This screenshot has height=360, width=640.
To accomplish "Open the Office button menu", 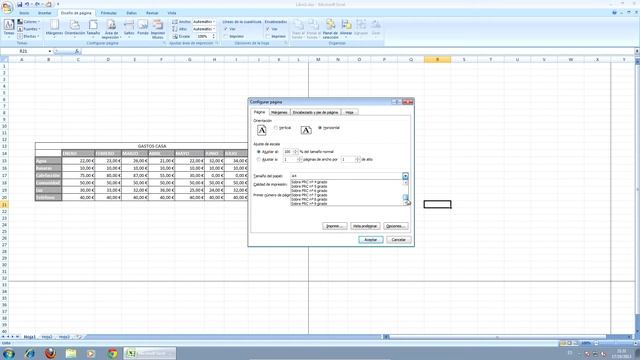I will (x=7, y=7).
